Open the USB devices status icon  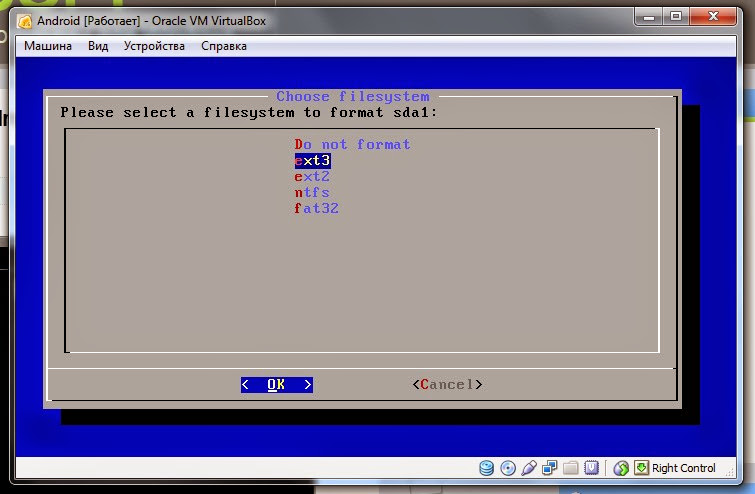[529, 468]
